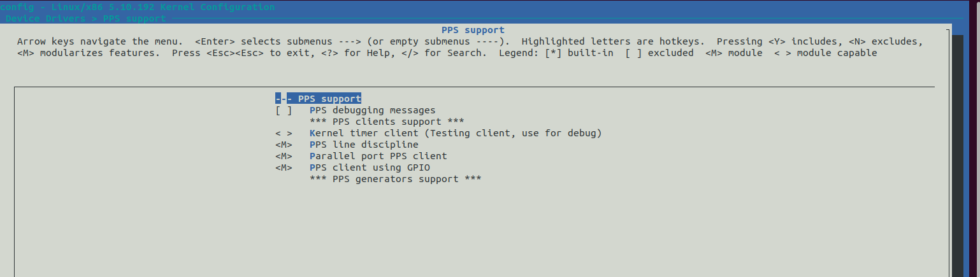Click the 'Device Drivers' breadcrumb

tap(45, 18)
